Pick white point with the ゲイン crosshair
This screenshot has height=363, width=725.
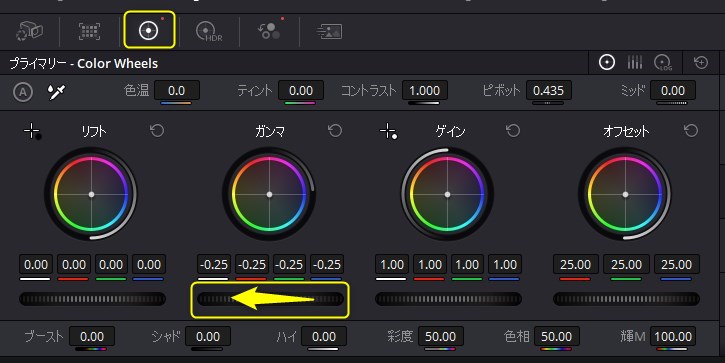point(388,131)
